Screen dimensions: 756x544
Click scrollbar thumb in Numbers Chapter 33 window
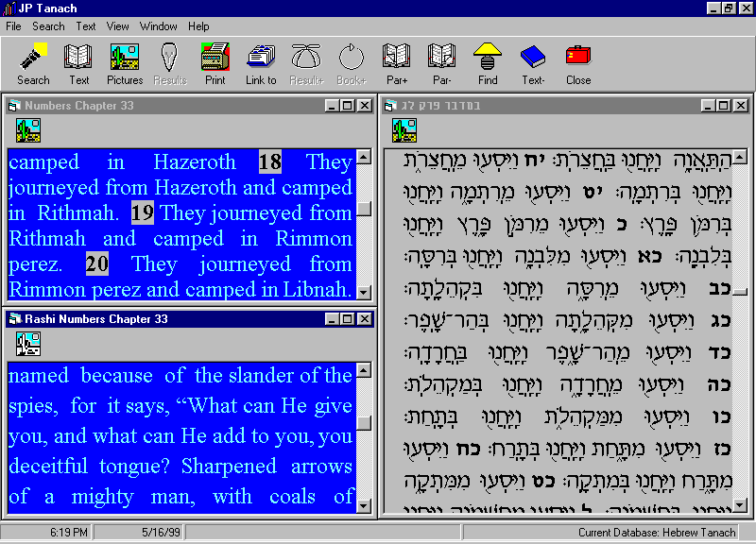click(364, 209)
